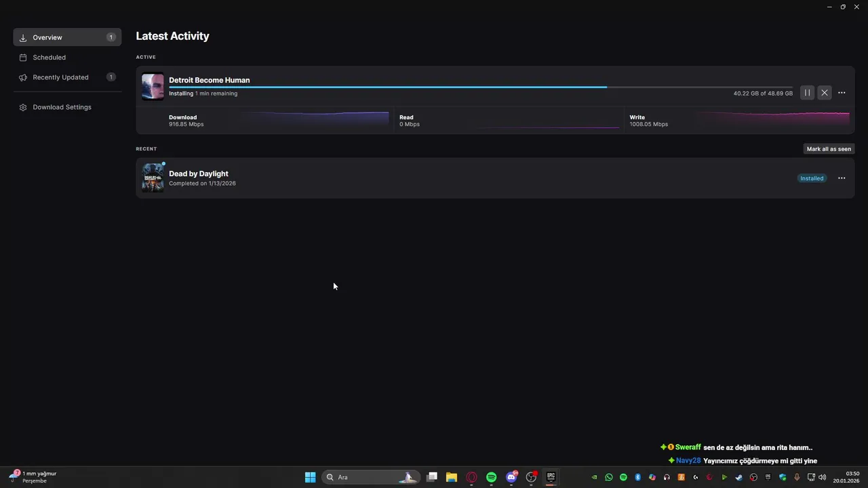Click the Overview badge count 1
868x488 pixels.
pos(111,37)
